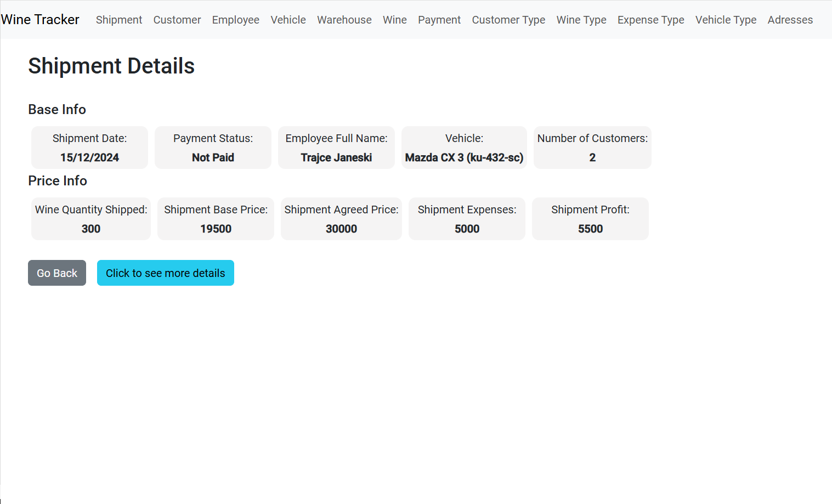The image size is (832, 504).
Task: Select Warehouse in the top navigation
Action: (x=344, y=20)
